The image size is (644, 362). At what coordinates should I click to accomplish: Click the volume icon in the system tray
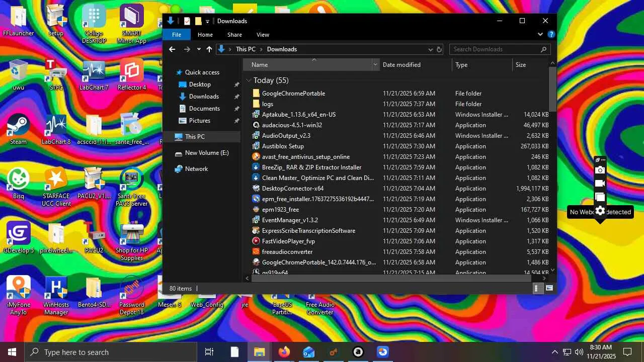(579, 352)
